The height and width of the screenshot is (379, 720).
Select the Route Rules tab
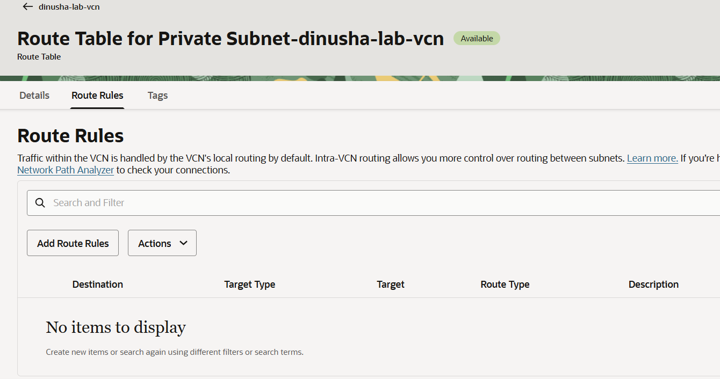pos(97,95)
